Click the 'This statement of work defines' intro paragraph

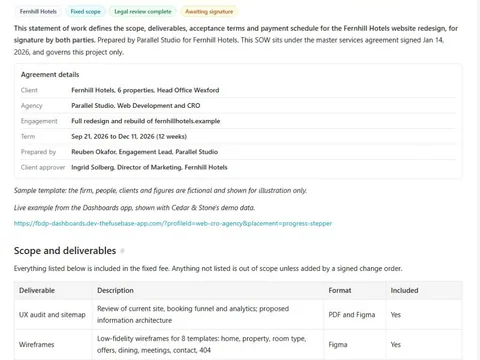(x=236, y=40)
